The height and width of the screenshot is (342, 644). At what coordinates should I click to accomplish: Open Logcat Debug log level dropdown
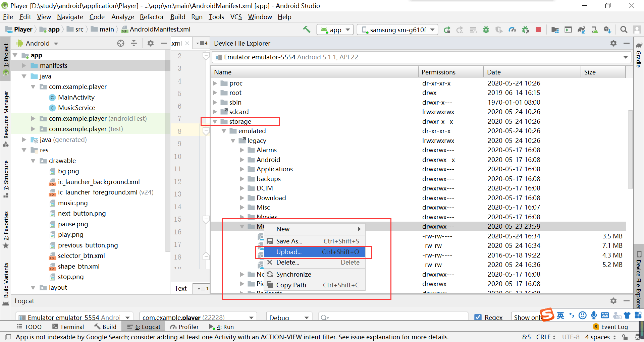(289, 317)
